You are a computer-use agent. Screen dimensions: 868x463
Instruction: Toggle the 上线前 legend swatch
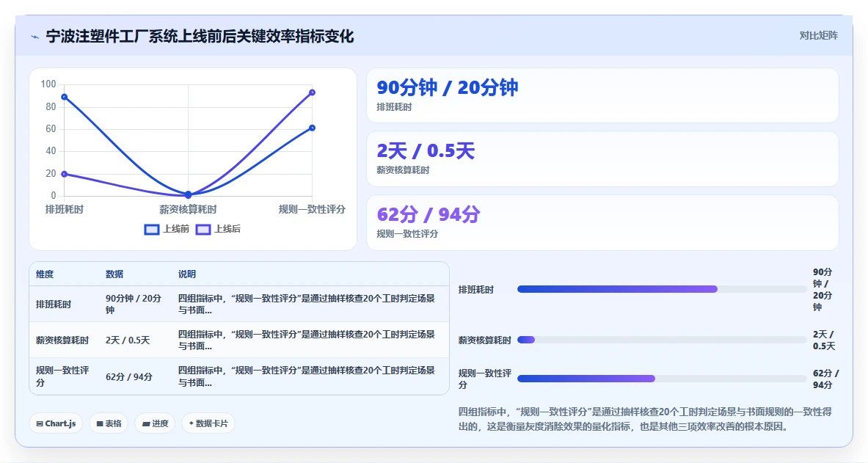[x=152, y=229]
